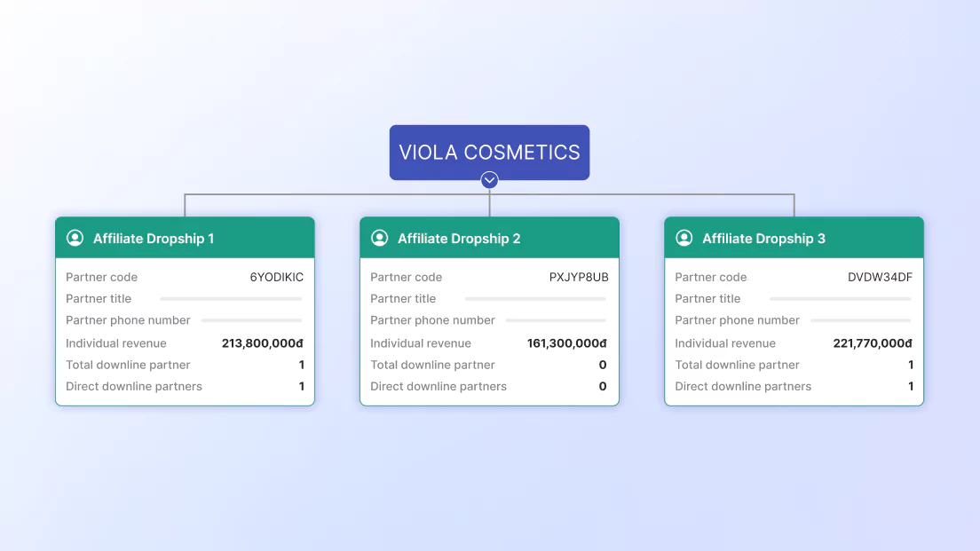Click Direct downline partners count in Dropship 3

coord(911,386)
